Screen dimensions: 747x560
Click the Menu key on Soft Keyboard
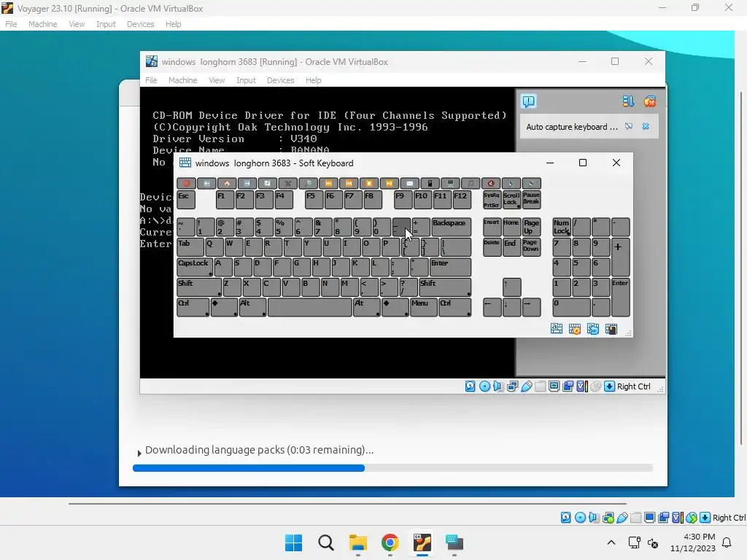coord(424,307)
